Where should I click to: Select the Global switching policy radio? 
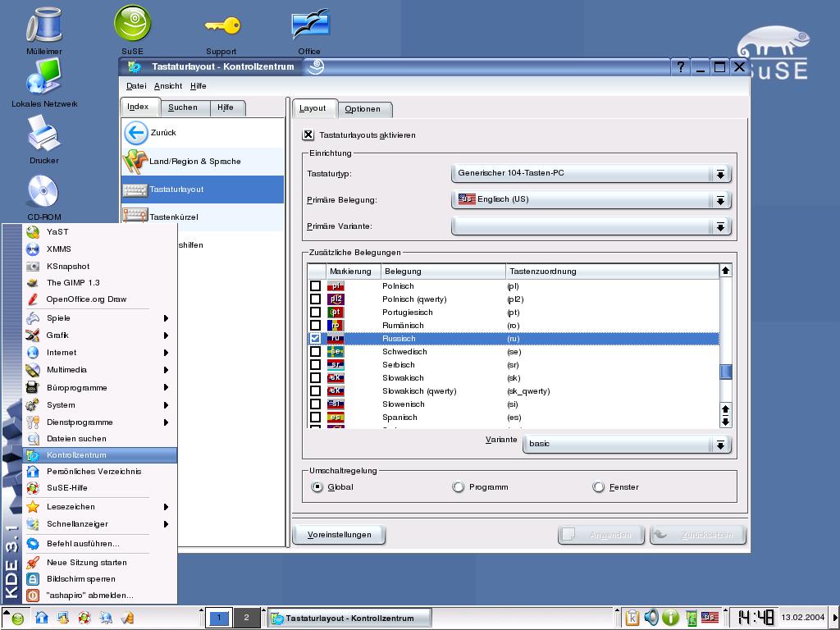(317, 487)
